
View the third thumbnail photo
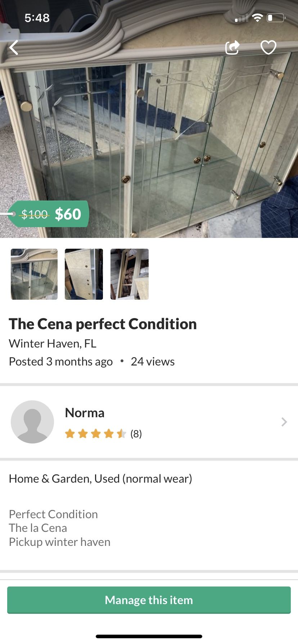coord(130,274)
